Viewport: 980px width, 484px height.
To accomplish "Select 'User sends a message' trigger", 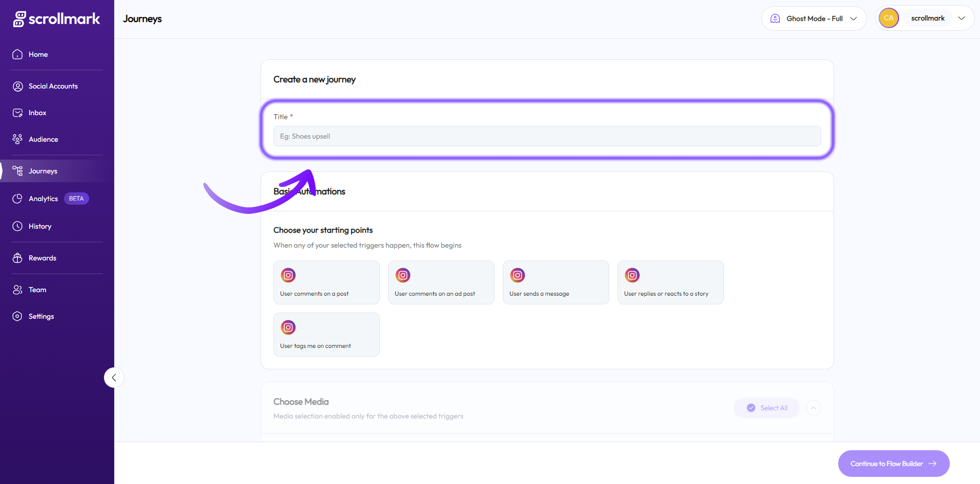I will (556, 282).
